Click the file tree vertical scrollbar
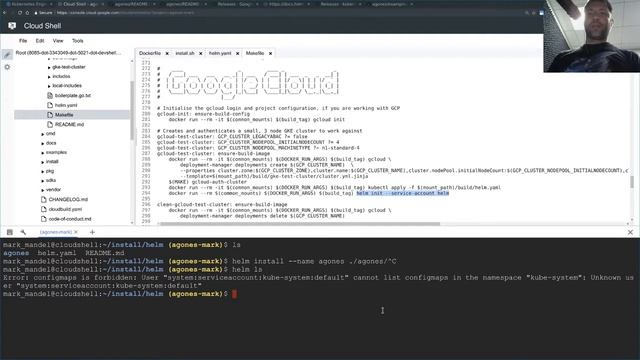Viewport: 640px width, 360px height. 132,110
